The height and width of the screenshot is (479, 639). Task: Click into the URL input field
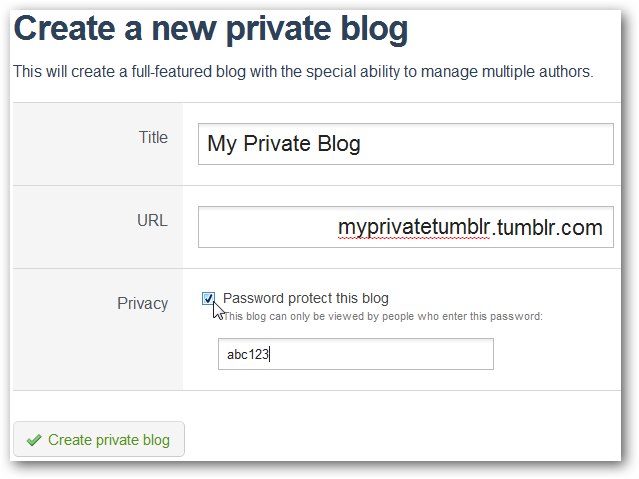tap(405, 227)
